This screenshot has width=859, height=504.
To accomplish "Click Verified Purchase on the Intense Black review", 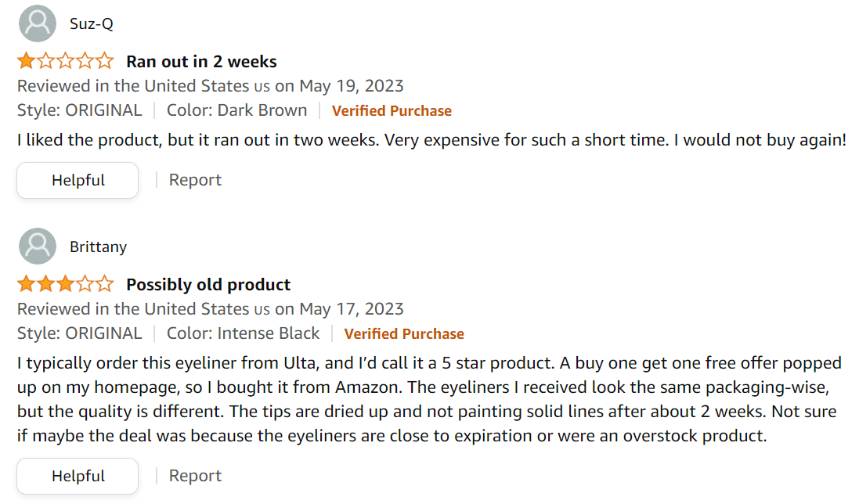I will tap(404, 334).
